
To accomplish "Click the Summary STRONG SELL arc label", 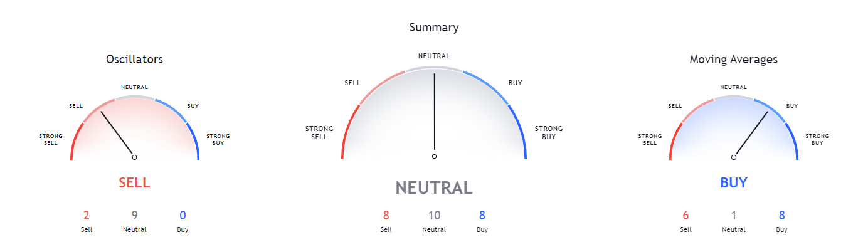I will click(x=319, y=132).
